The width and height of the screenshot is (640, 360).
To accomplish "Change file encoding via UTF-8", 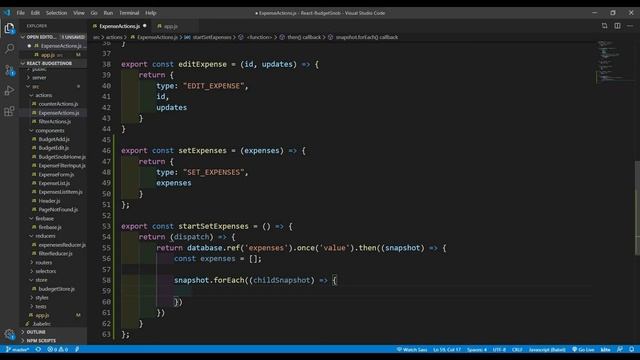I will point(499,349).
